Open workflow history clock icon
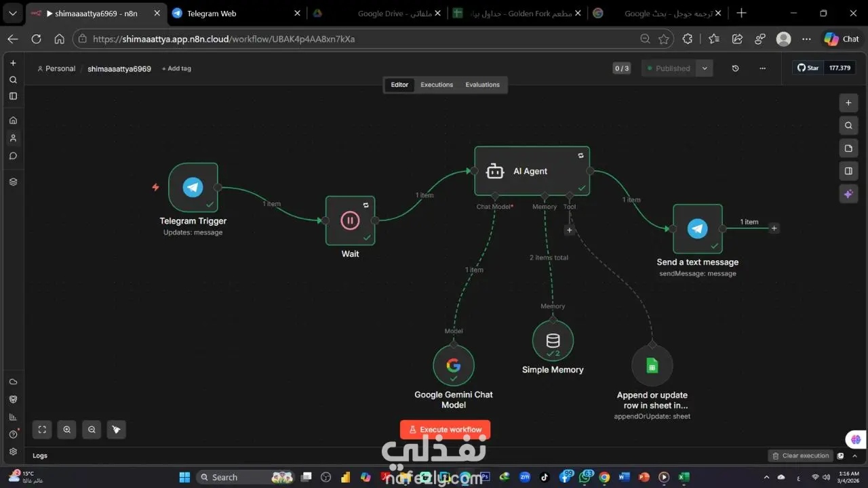Viewport: 868px width, 488px height. click(x=736, y=68)
